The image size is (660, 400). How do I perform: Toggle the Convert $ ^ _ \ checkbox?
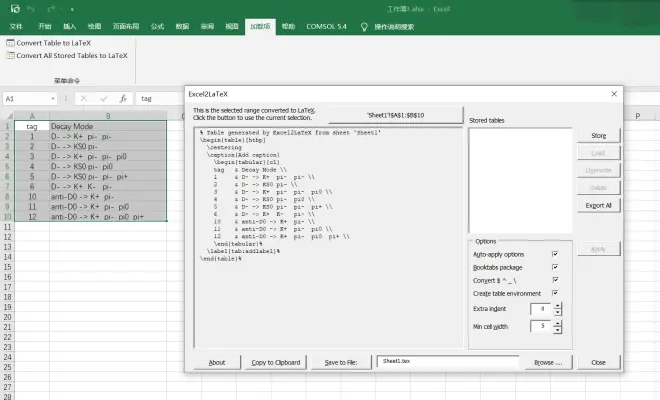point(555,280)
